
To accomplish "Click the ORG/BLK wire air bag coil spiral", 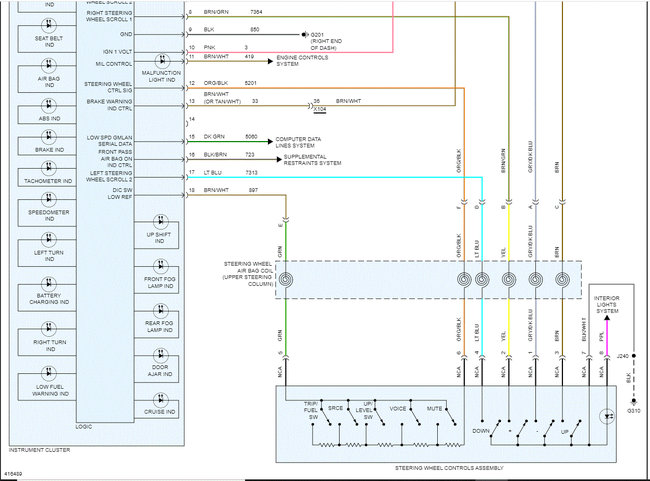I will click(464, 279).
